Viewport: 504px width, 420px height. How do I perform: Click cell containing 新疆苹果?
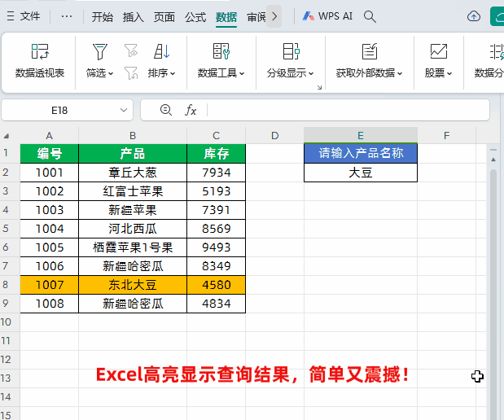tap(133, 210)
